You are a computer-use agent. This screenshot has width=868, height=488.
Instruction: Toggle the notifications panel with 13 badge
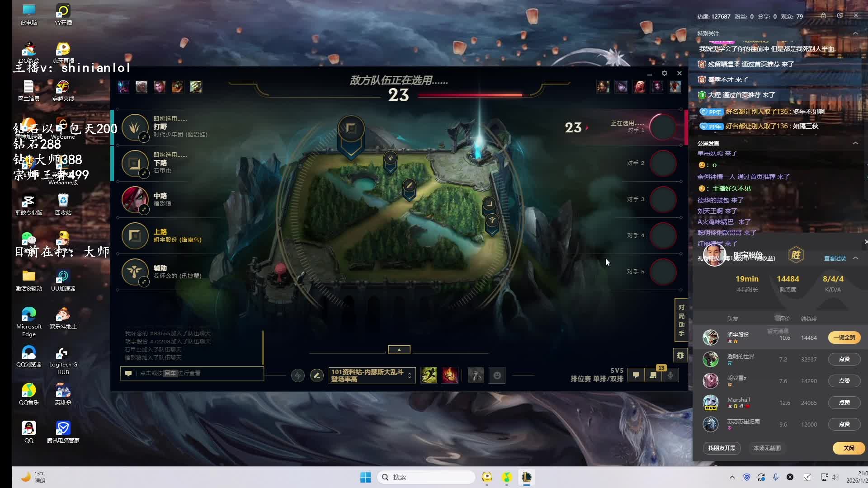(x=653, y=375)
